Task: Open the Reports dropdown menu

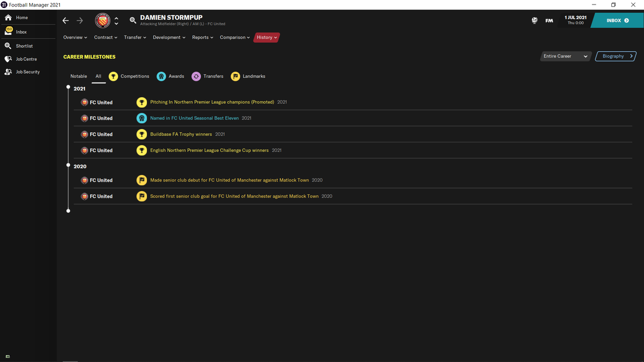Action: (x=202, y=37)
